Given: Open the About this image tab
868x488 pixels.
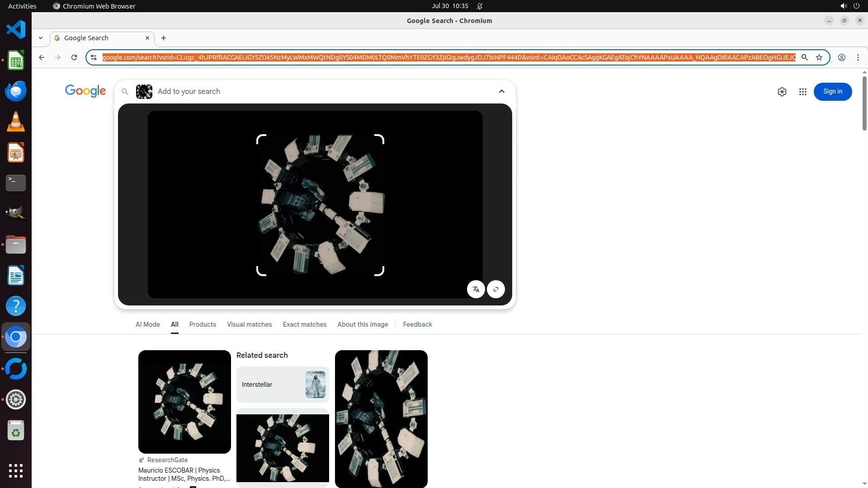Looking at the screenshot, I should 362,324.
